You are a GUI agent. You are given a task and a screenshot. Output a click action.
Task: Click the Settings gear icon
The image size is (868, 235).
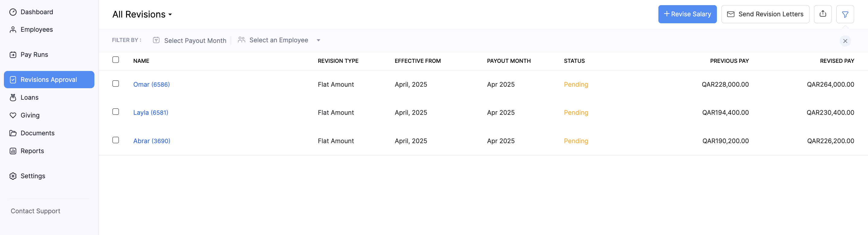point(13,176)
